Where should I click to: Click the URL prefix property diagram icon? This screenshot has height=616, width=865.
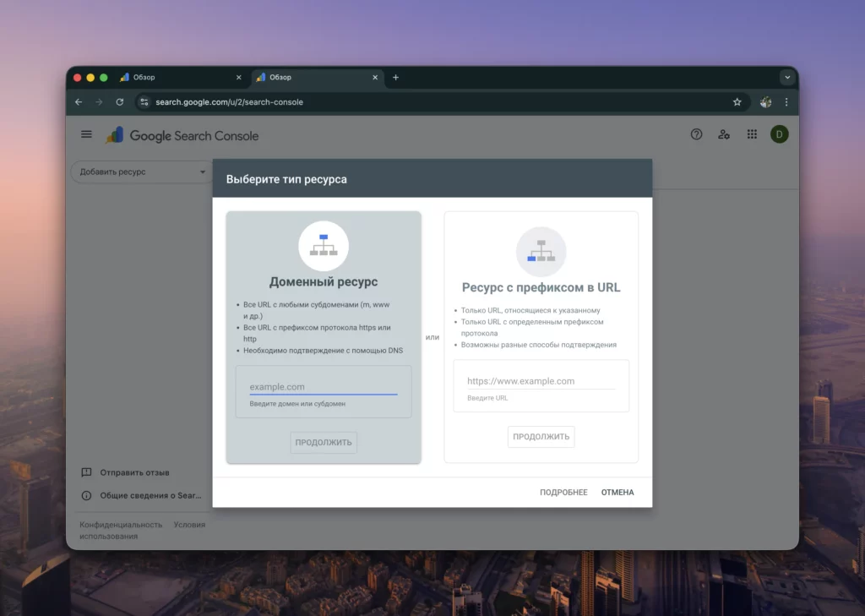coord(541,251)
